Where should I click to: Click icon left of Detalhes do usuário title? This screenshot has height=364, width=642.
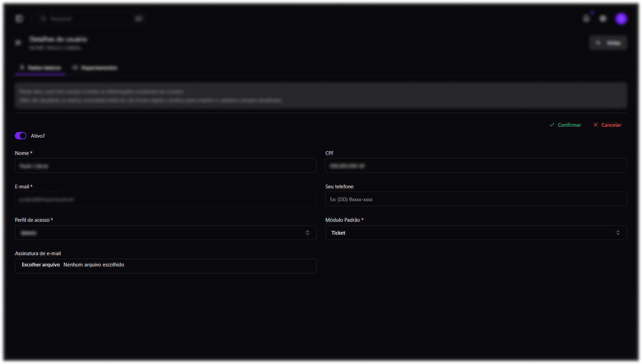click(x=19, y=43)
